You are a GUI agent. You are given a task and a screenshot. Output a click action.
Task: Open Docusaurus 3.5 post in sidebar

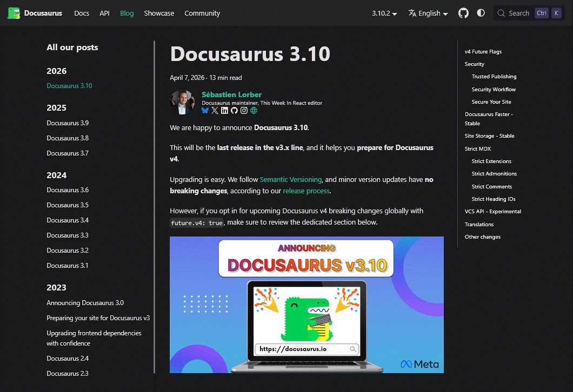point(68,205)
